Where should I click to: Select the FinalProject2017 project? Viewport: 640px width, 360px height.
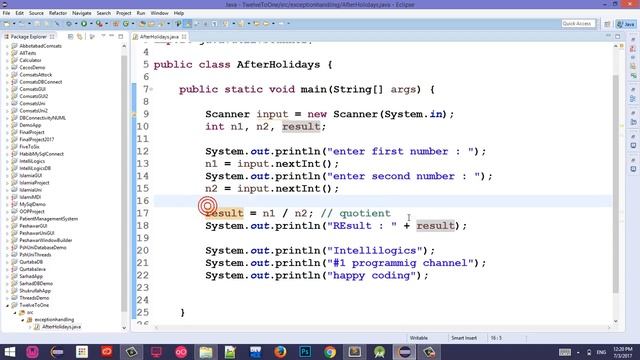(37, 140)
